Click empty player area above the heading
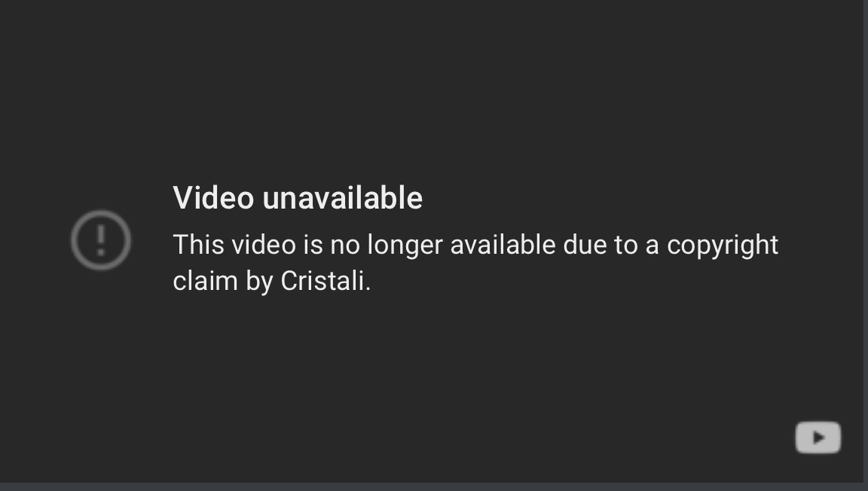The height and width of the screenshot is (491, 868). pyautogui.click(x=432, y=89)
